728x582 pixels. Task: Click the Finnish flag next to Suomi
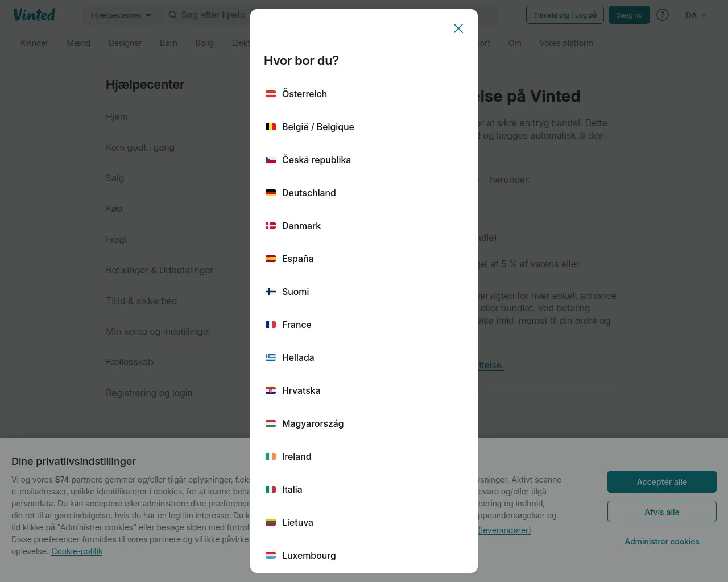click(271, 292)
